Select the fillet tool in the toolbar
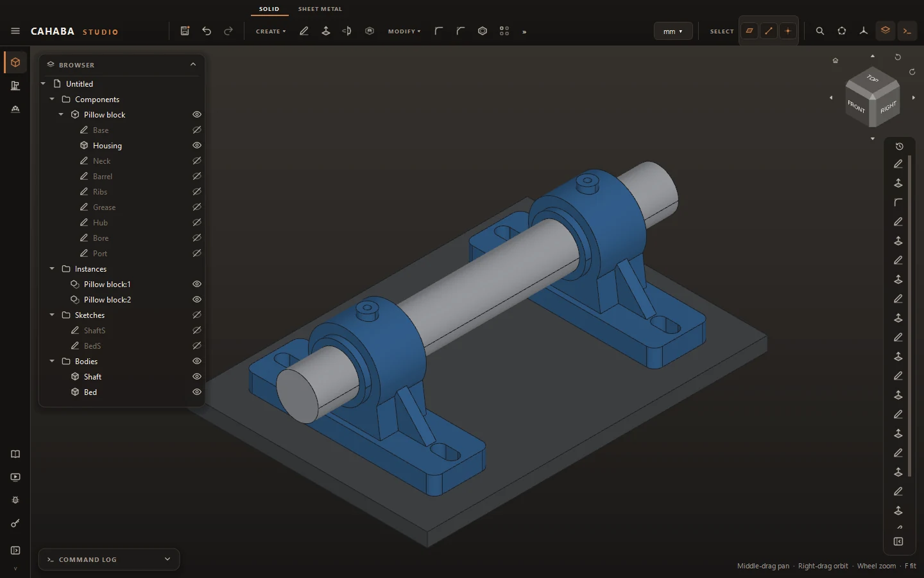Screen dimensions: 924x578 (439, 31)
